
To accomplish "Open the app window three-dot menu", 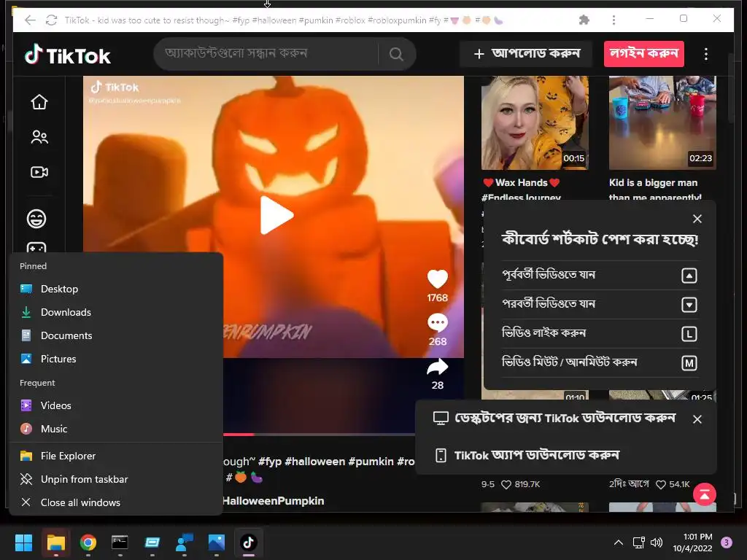I will pyautogui.click(x=614, y=20).
